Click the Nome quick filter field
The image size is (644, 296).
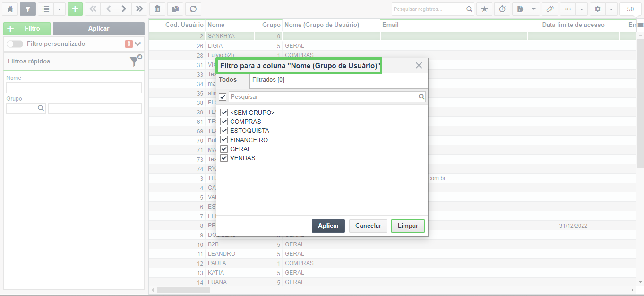74,87
